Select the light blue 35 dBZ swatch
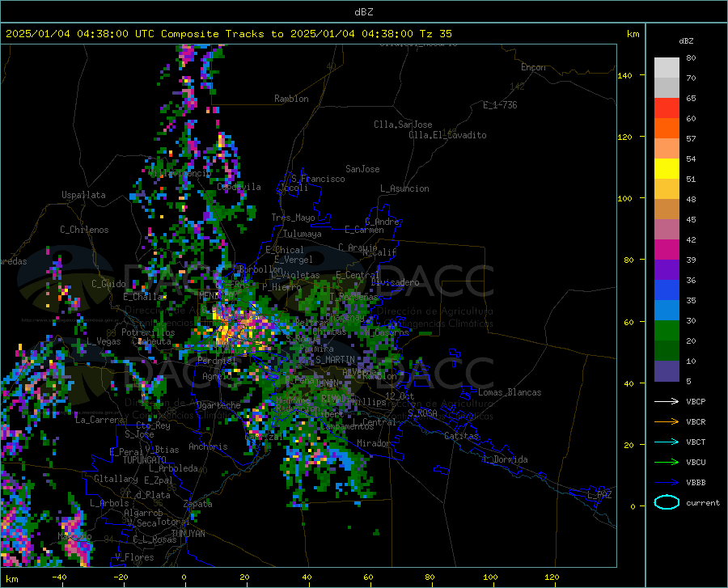The width and height of the screenshot is (728, 588). click(667, 311)
